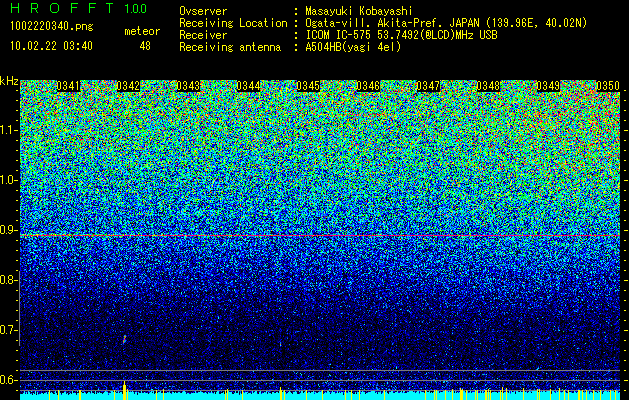
Task: Click the 'Receiver' field label
Action: (x=203, y=35)
